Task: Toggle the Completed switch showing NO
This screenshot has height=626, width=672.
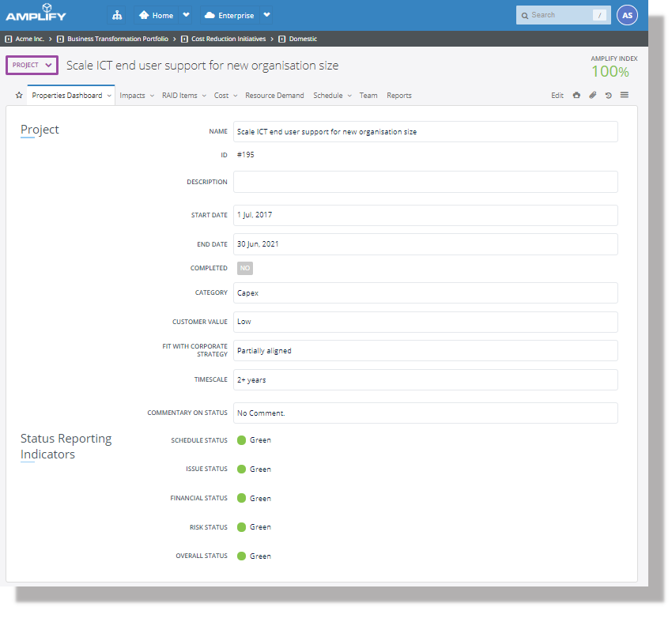Action: tap(245, 268)
